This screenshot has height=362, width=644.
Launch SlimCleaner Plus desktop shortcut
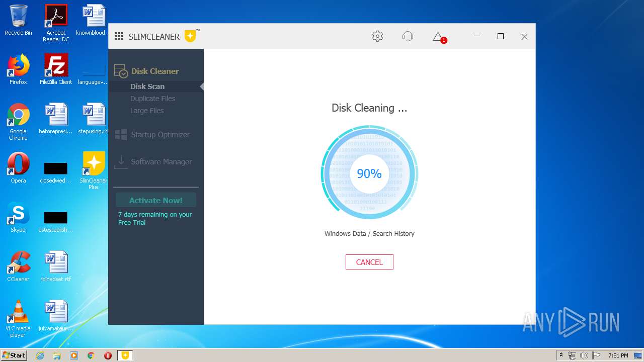[94, 171]
